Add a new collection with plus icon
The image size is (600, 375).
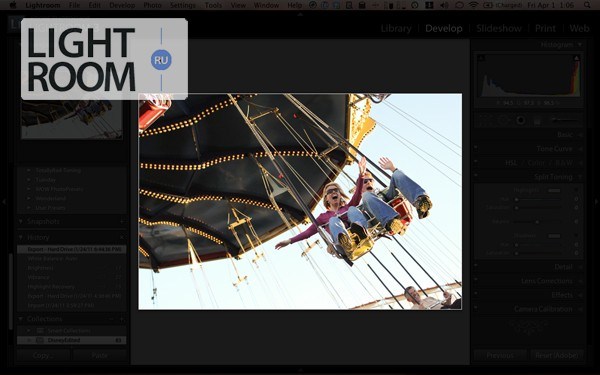tap(122, 319)
